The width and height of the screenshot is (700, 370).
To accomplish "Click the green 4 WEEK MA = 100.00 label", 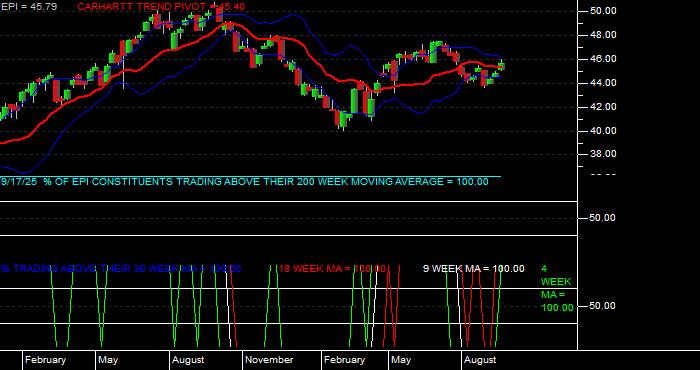I will pos(557,288).
